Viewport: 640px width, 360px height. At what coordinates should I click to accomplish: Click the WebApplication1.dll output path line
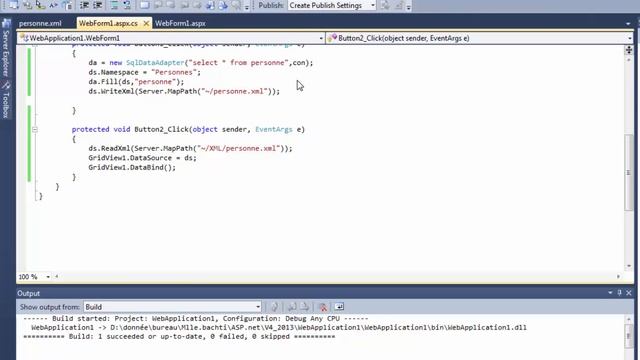[x=279, y=327]
